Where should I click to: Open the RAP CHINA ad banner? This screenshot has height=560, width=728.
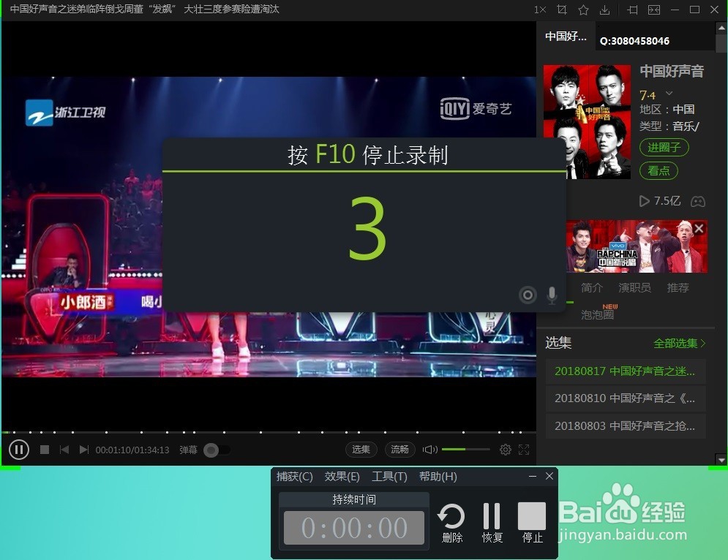tap(637, 246)
